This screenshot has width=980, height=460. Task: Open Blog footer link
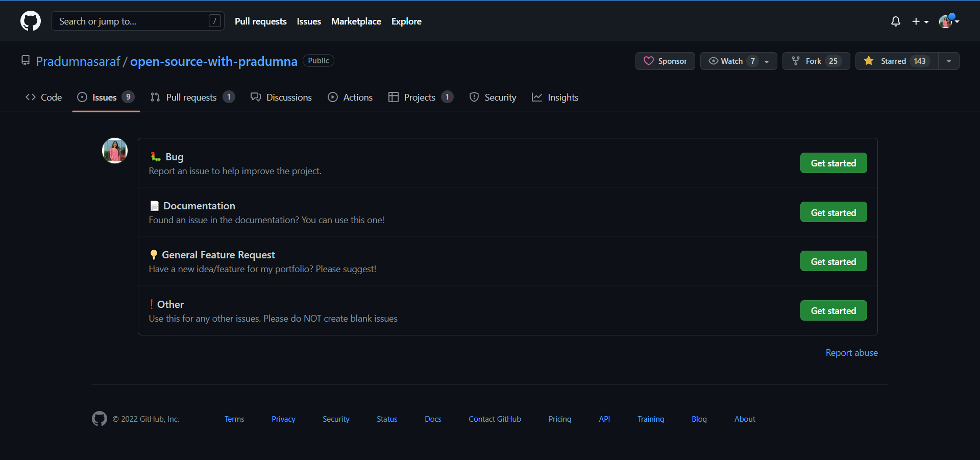699,419
